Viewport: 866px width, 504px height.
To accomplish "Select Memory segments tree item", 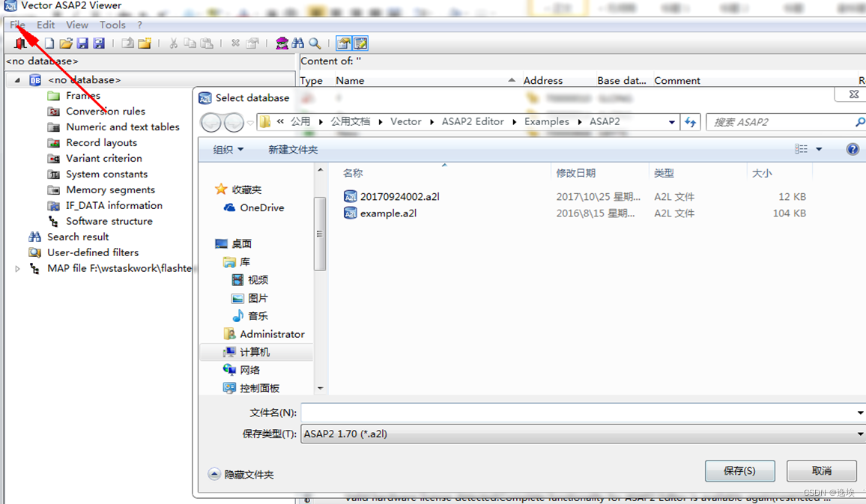I will pyautogui.click(x=110, y=190).
